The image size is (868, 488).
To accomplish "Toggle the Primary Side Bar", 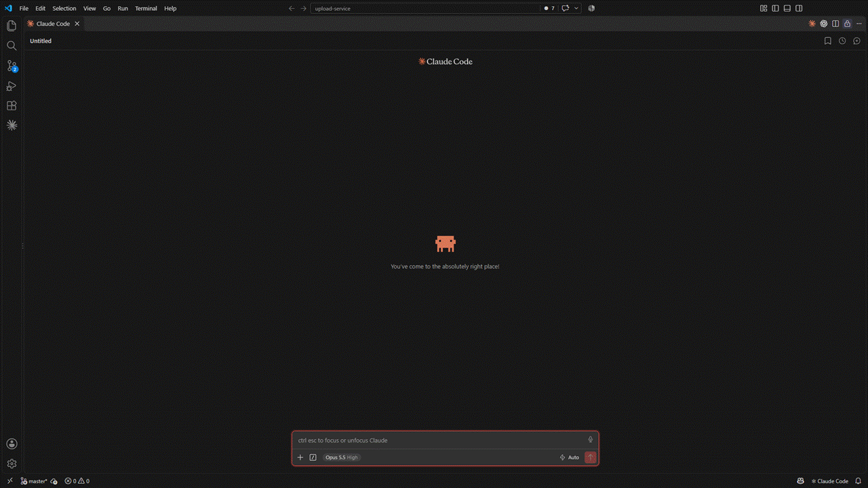I will pos(775,8).
